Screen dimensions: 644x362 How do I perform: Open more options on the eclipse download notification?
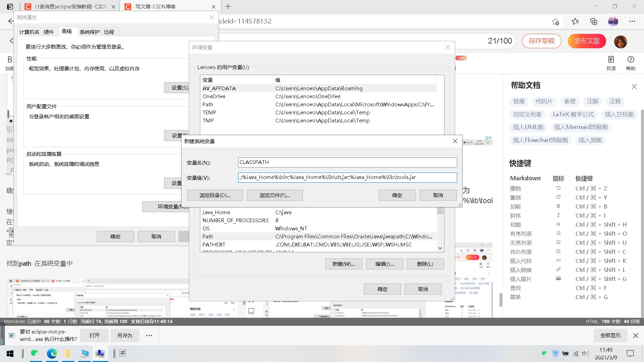point(149,335)
